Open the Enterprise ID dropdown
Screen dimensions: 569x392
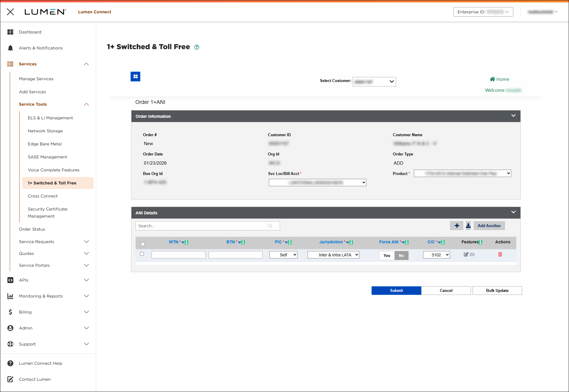483,12
